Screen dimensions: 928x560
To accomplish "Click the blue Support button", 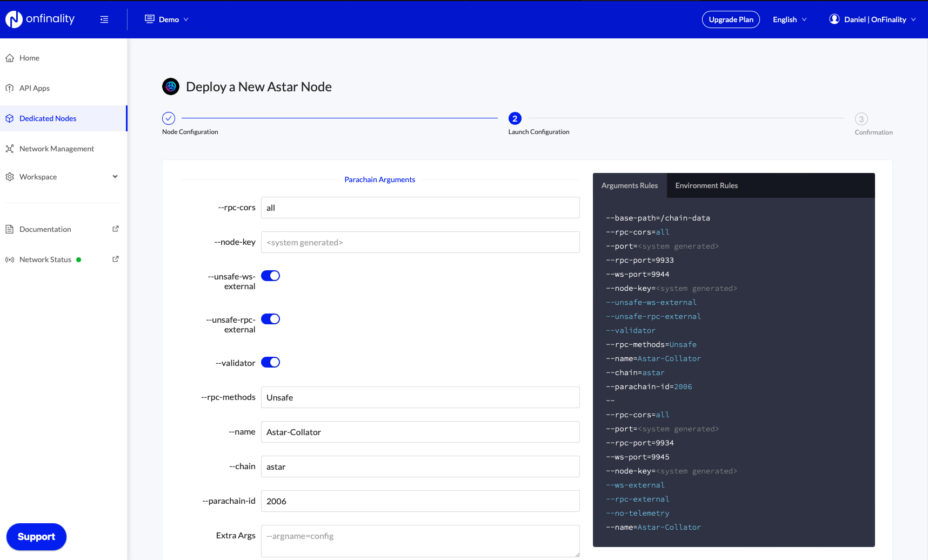I will click(36, 537).
